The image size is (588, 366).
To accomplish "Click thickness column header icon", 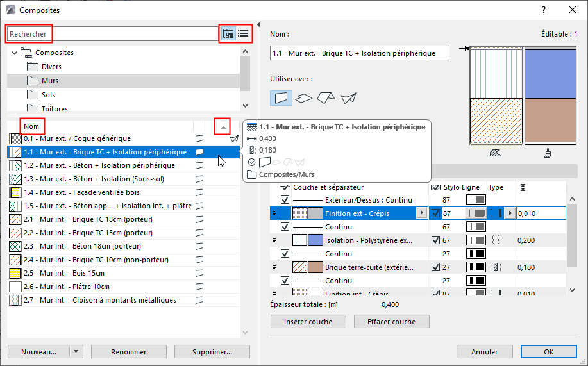I will click(x=523, y=188).
